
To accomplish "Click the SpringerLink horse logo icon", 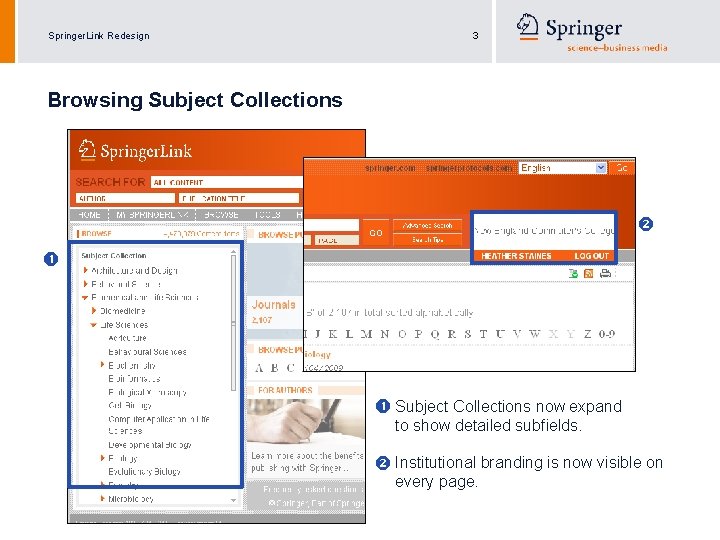I will (x=87, y=150).
